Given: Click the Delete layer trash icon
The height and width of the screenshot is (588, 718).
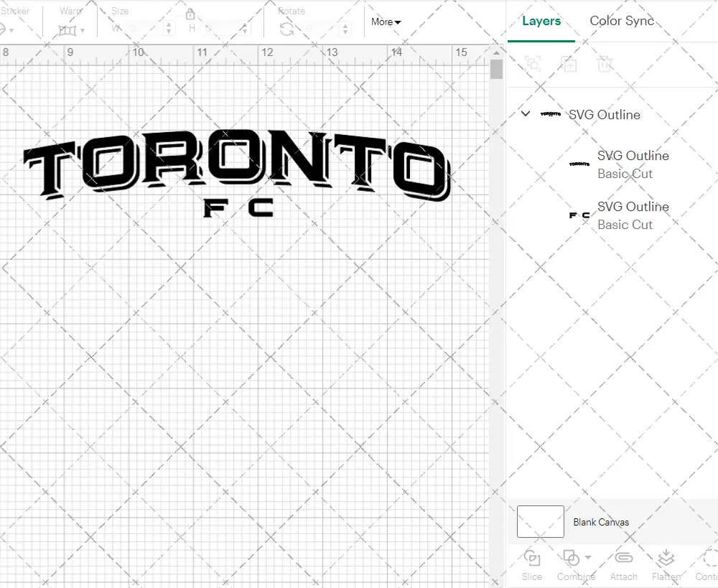Looking at the screenshot, I should tap(605, 64).
